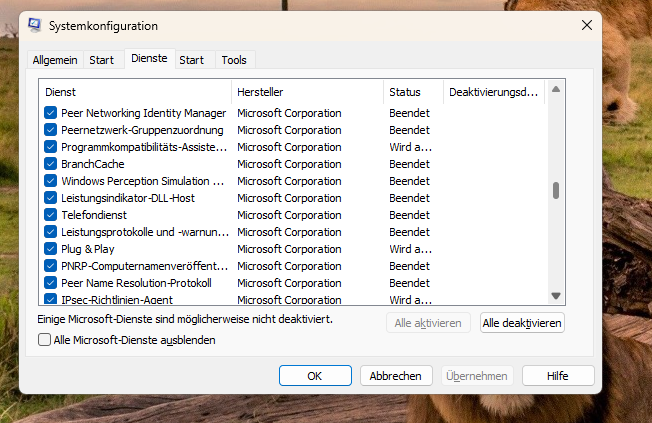This screenshot has width=652, height=423.
Task: Click the scrollbar up arrow
Action: point(556,89)
